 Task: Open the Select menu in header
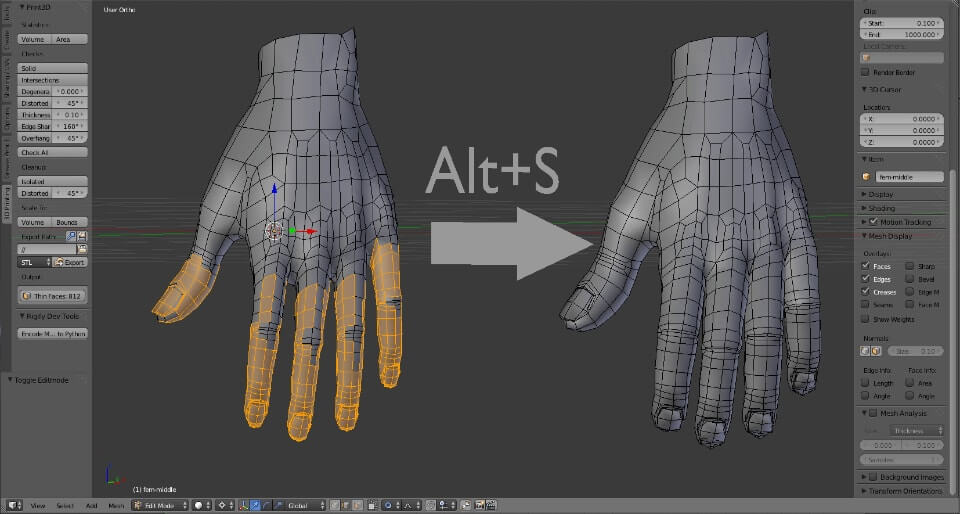coord(64,505)
